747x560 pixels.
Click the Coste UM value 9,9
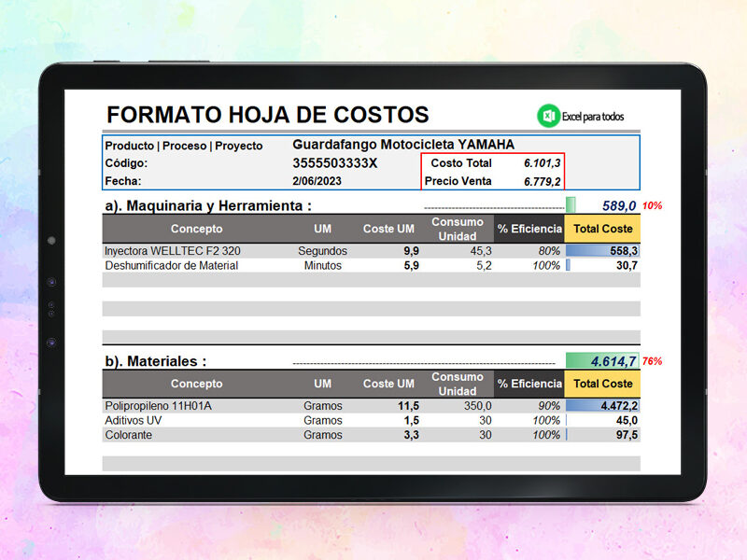(411, 251)
